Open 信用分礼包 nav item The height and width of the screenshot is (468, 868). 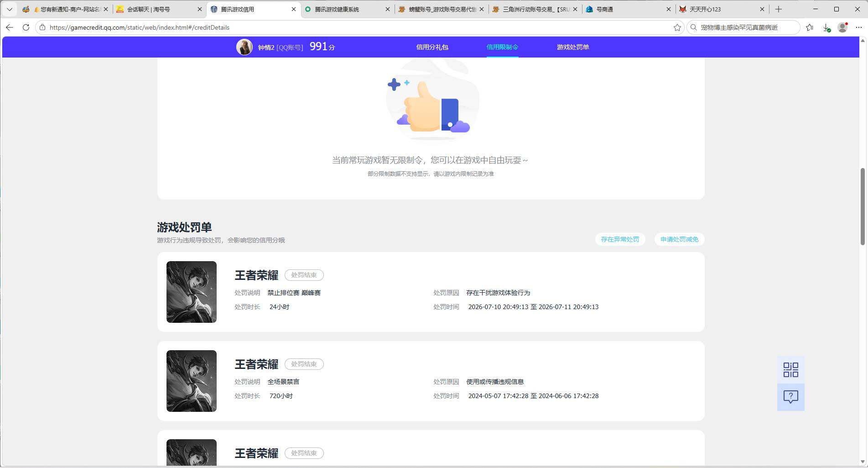(432, 47)
